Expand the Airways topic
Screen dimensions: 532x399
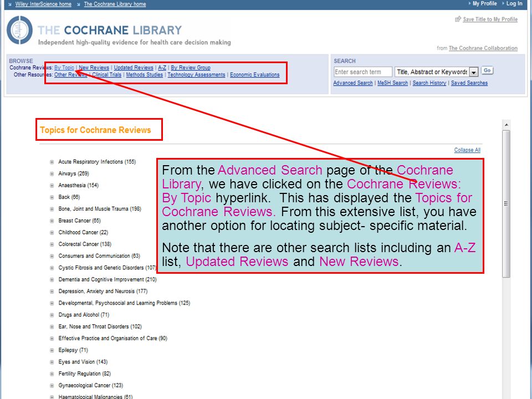click(x=52, y=173)
